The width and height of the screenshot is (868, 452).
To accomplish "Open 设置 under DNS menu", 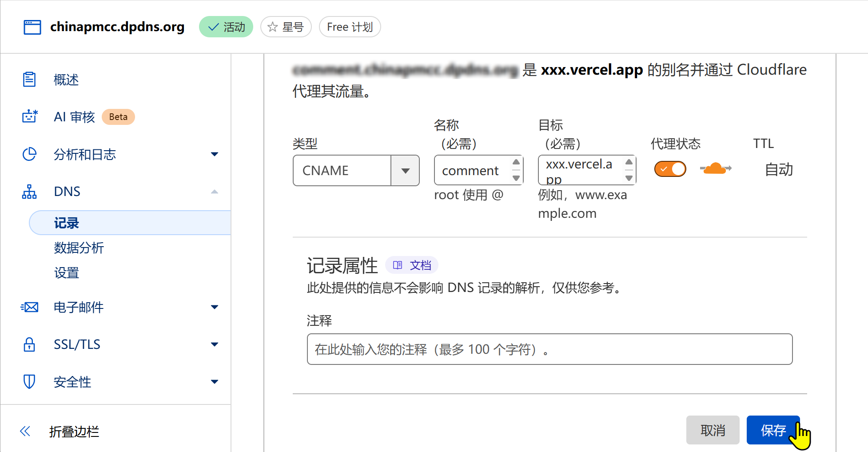I will [67, 272].
